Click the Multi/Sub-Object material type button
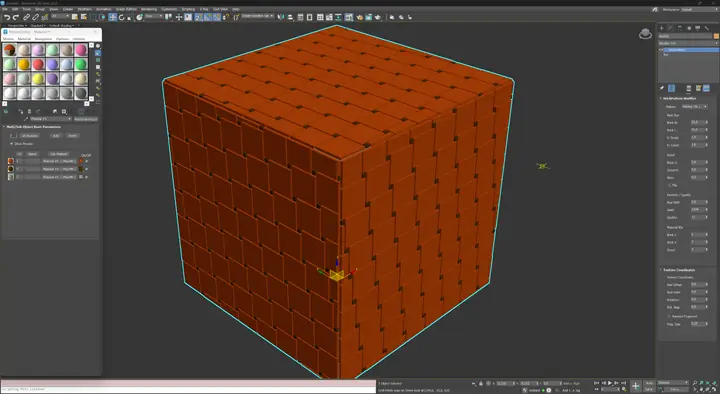 pos(85,119)
